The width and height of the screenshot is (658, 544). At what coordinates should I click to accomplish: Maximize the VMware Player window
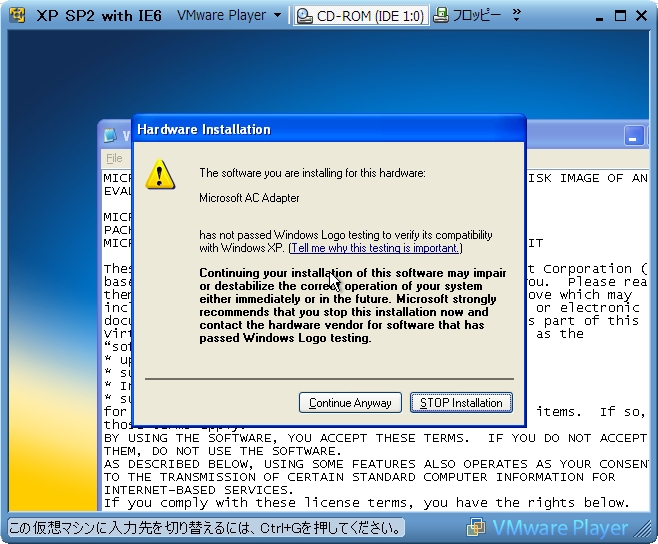[x=620, y=16]
